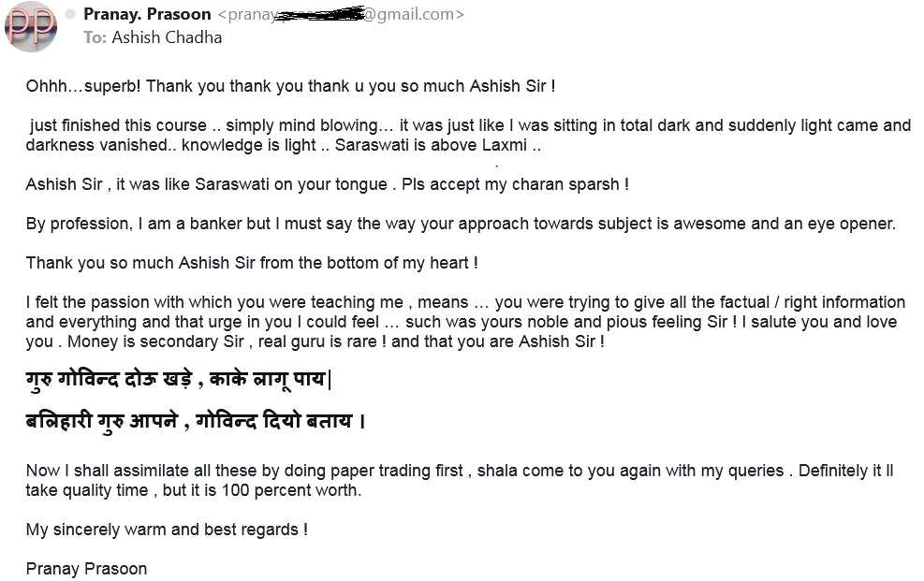
Task: Click the 'To:' label
Action: tap(95, 37)
